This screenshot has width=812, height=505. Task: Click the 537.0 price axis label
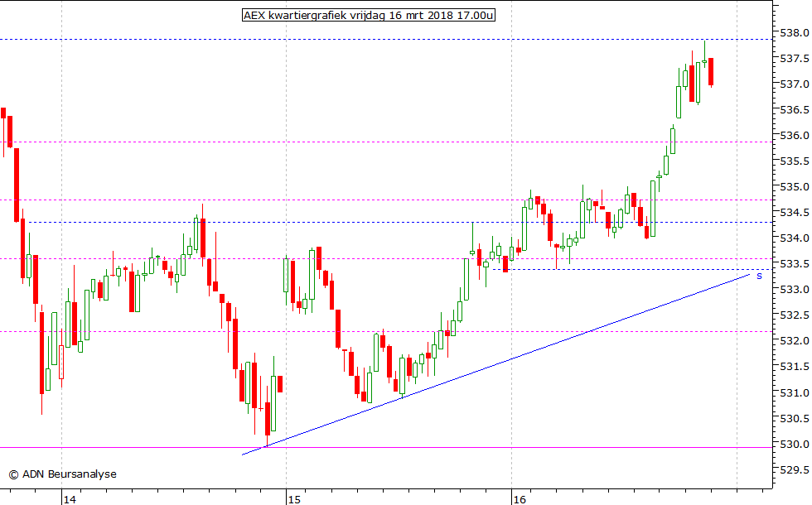[x=795, y=84]
